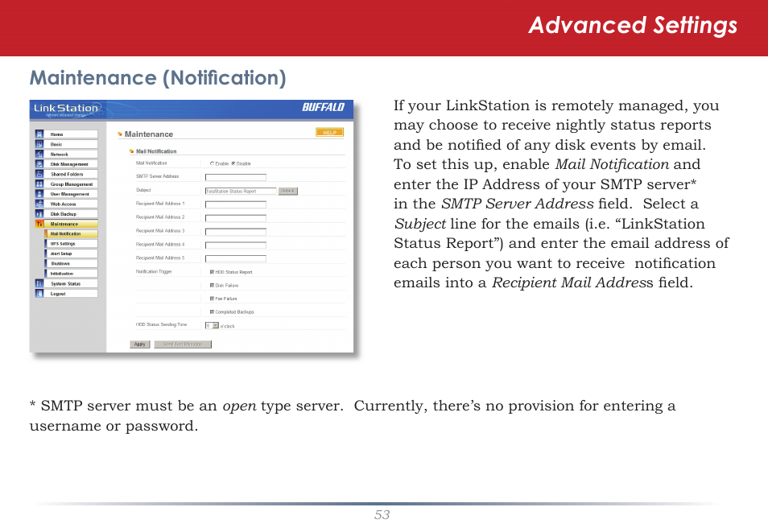Open the UPS Settings submenu item
Screen dimensions: 768x532
(x=71, y=244)
